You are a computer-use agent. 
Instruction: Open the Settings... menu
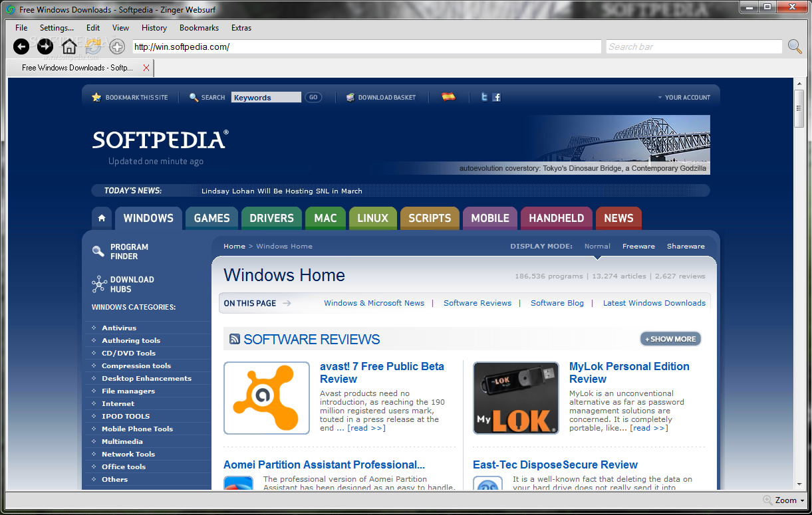tap(57, 28)
